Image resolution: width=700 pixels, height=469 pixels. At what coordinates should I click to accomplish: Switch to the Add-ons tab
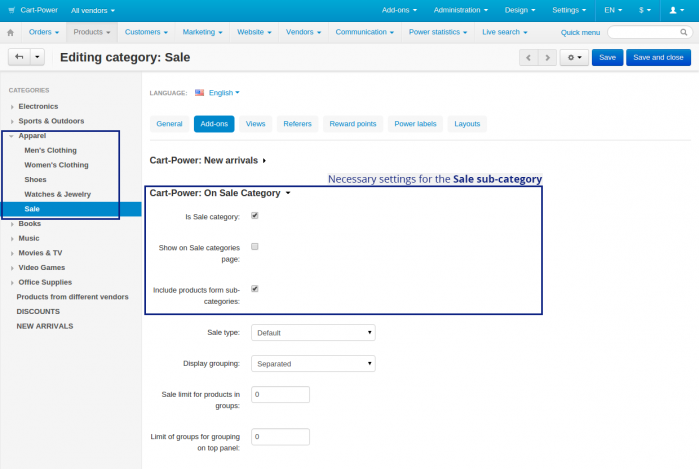click(x=214, y=124)
